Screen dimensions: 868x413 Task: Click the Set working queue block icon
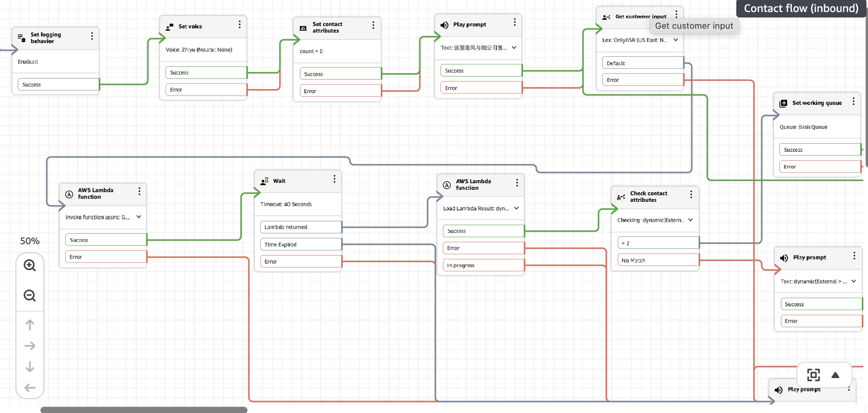783,103
